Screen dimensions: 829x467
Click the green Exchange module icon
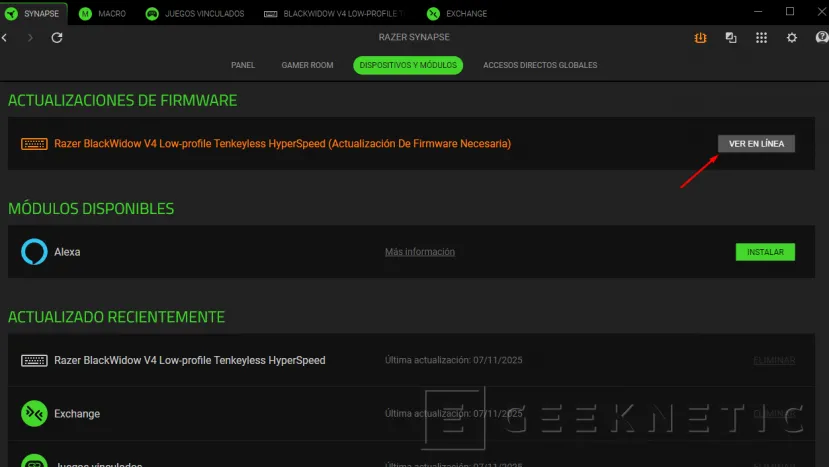34,414
